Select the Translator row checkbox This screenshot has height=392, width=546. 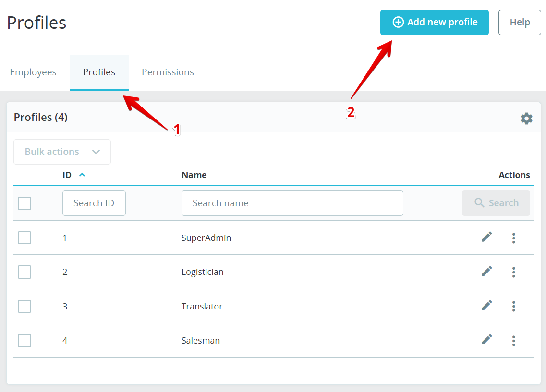pyautogui.click(x=24, y=306)
